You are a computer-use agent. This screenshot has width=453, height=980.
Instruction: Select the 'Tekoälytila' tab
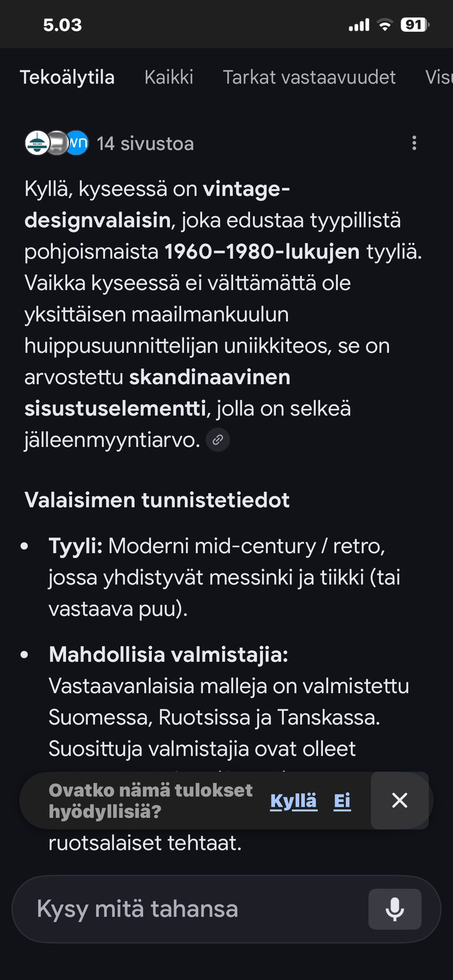pyautogui.click(x=67, y=77)
